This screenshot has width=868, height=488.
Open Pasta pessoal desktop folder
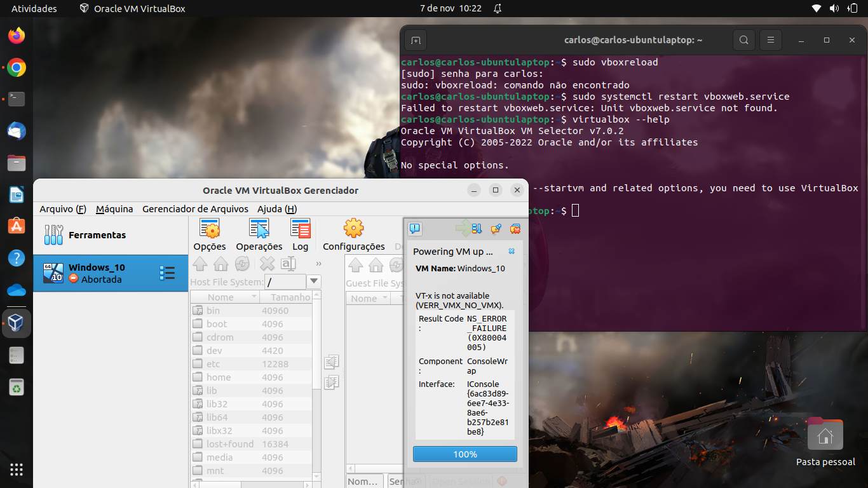click(x=825, y=442)
